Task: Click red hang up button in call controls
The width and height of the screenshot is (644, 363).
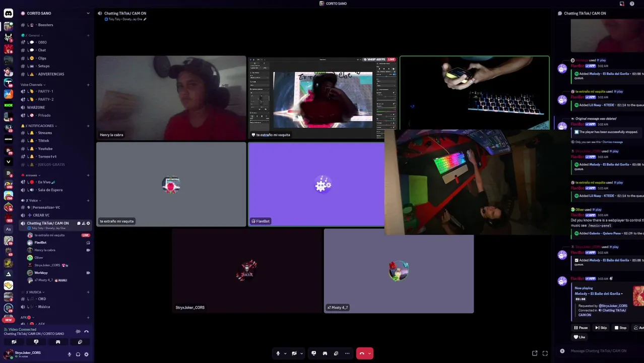Action: tap(362, 353)
